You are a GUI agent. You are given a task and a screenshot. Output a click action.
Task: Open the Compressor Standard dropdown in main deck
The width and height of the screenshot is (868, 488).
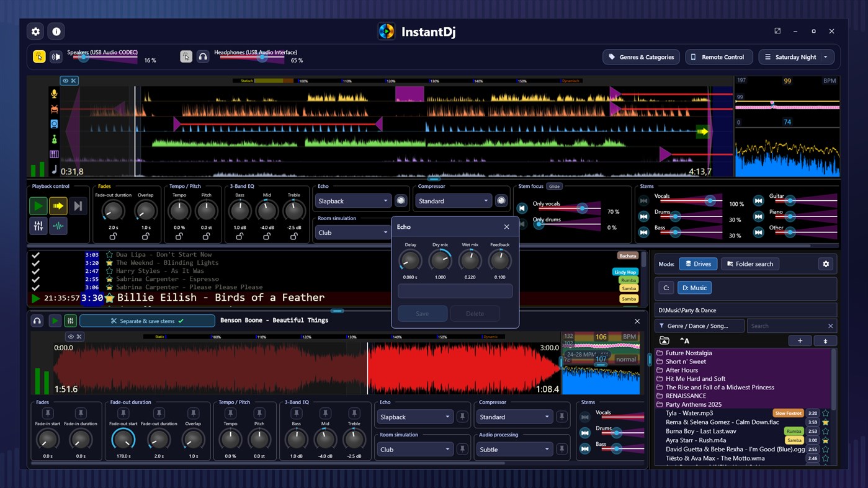coord(453,201)
